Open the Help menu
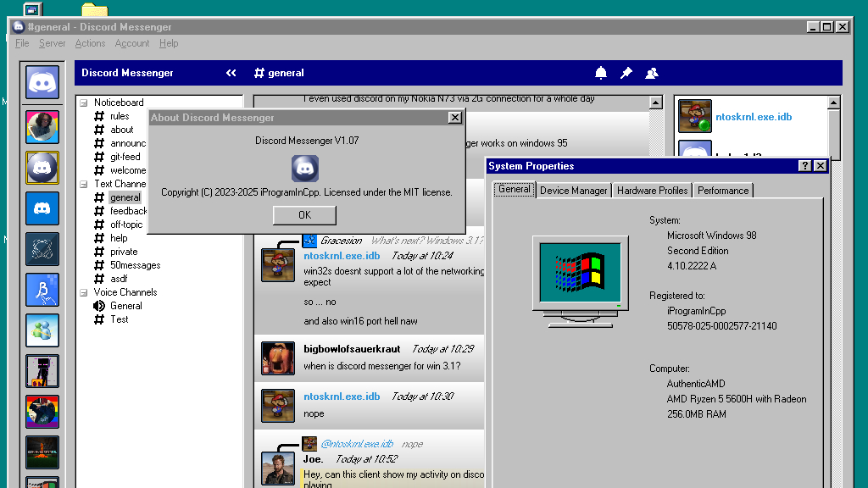Viewport: 868px width, 488px height. coord(169,43)
